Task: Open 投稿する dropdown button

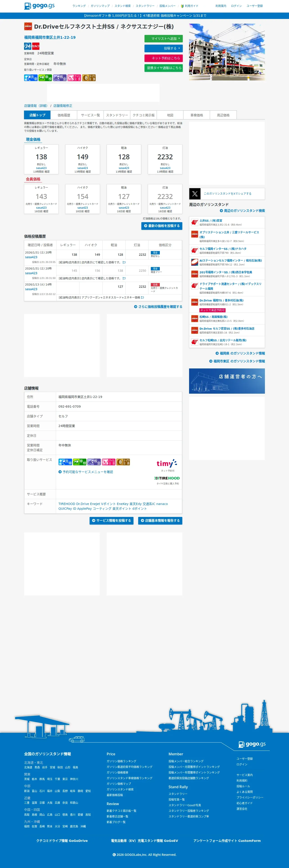Action: (x=163, y=48)
